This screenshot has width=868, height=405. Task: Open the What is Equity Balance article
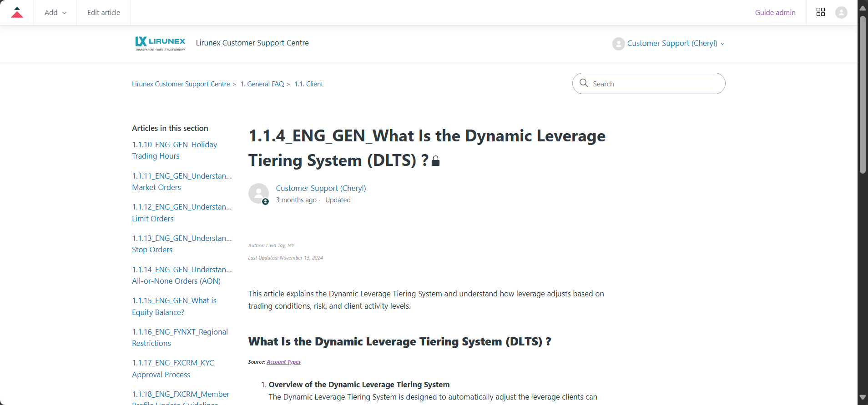click(174, 306)
